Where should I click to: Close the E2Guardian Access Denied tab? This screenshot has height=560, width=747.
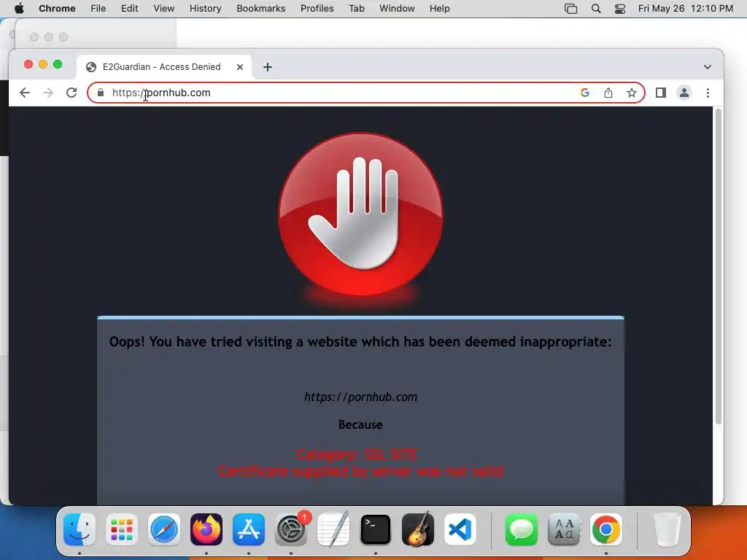click(240, 67)
